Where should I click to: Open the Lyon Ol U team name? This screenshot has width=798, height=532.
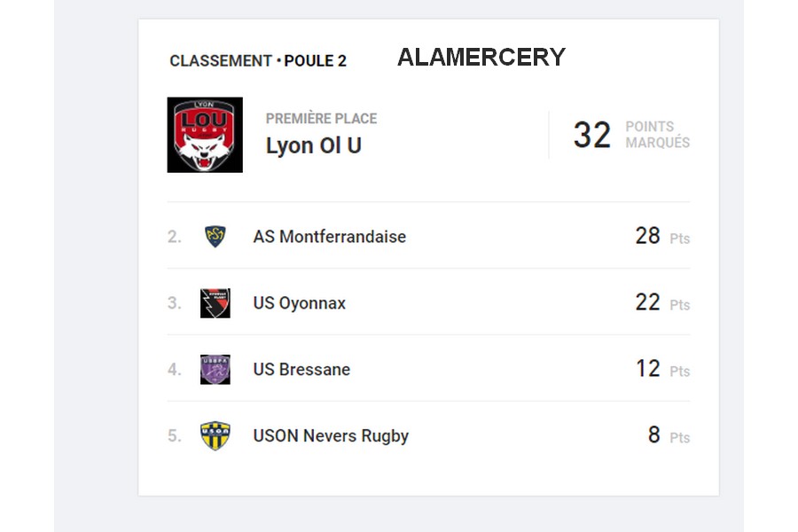coord(314,146)
